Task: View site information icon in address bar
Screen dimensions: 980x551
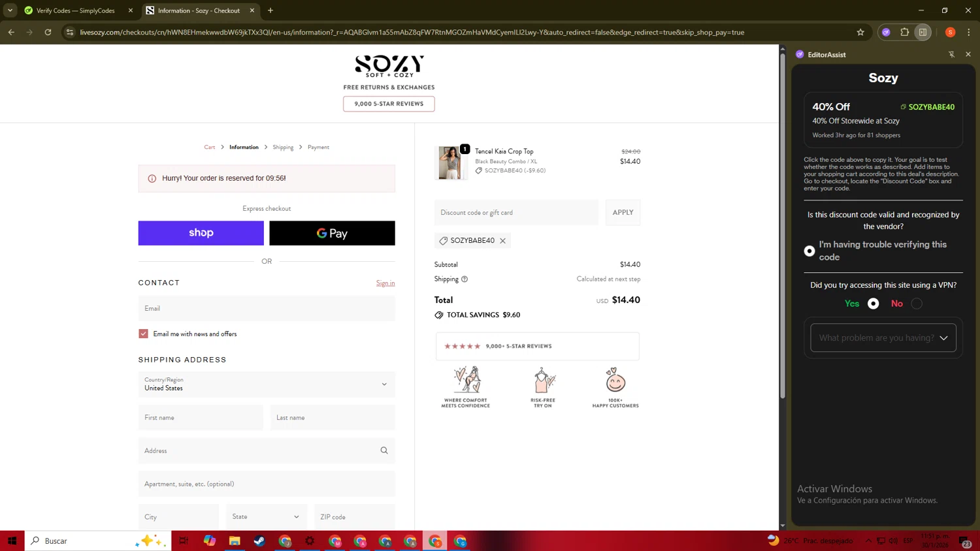Action: click(x=70, y=32)
